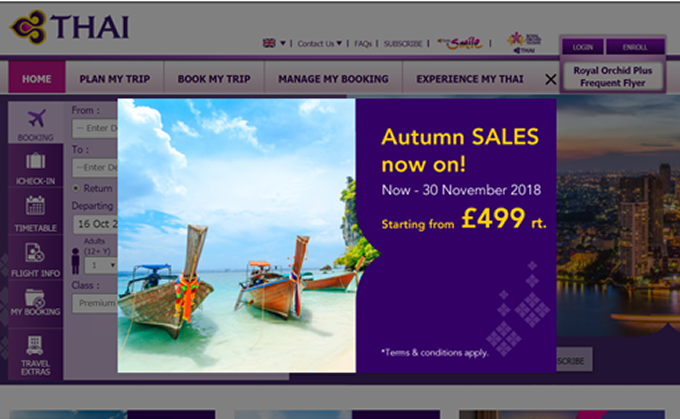Viewport: 680px width, 419px height.
Task: Select the My Booking folder icon
Action: pos(36,303)
